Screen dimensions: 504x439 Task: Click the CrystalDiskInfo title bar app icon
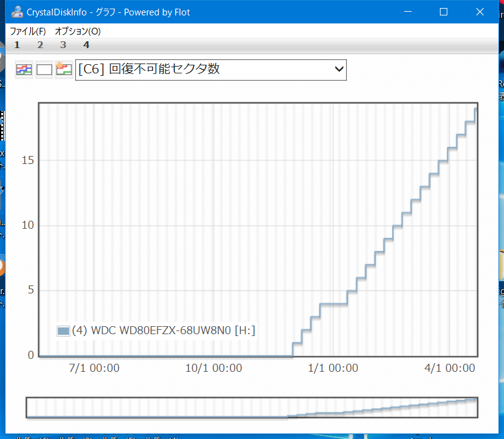17,12
